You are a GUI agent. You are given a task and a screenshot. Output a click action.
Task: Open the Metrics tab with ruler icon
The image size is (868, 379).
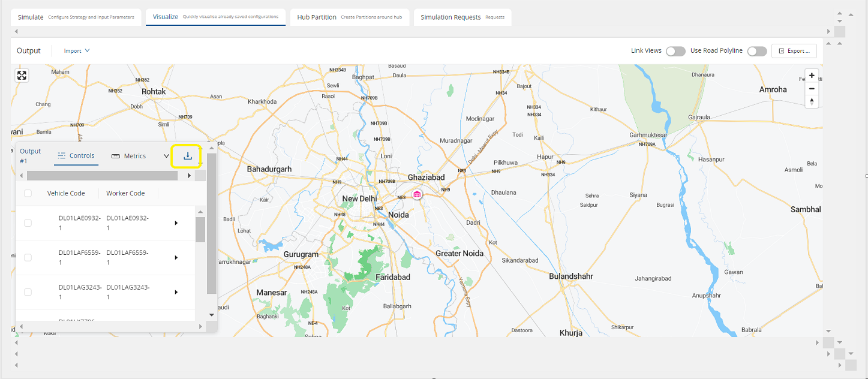pos(129,156)
